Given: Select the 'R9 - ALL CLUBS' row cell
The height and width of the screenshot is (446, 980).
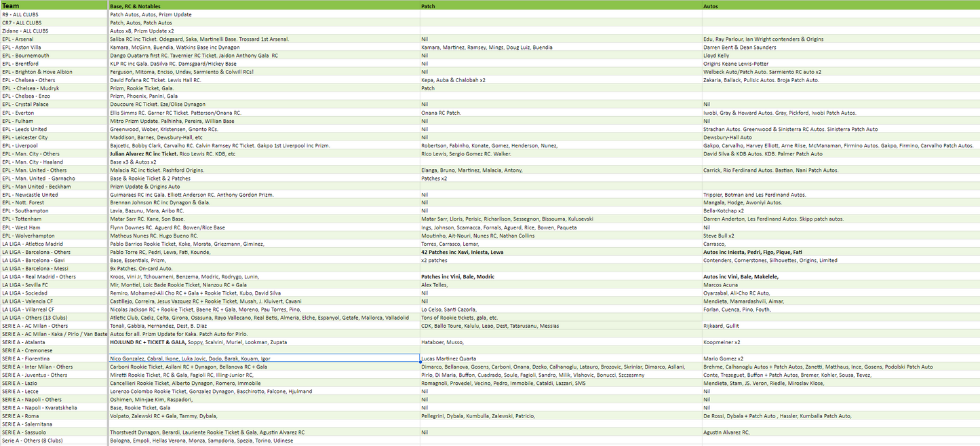Looking at the screenshot, I should pyautogui.click(x=54, y=14).
